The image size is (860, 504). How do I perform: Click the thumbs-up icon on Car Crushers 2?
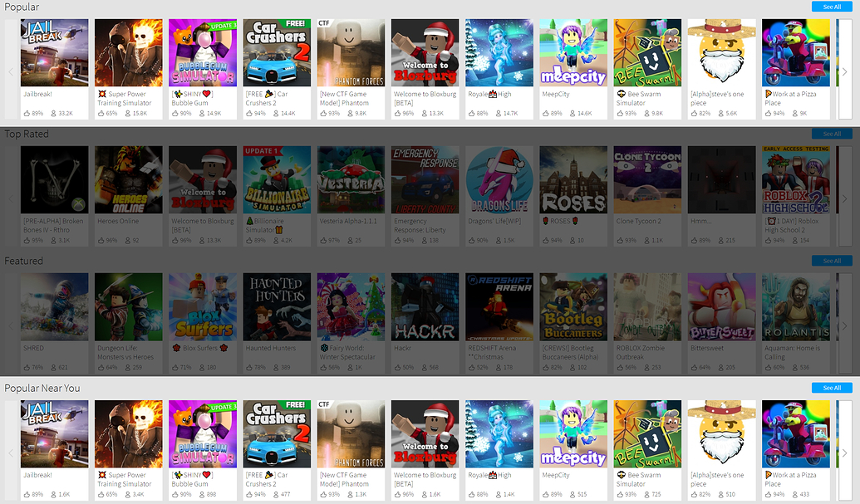tap(250, 114)
